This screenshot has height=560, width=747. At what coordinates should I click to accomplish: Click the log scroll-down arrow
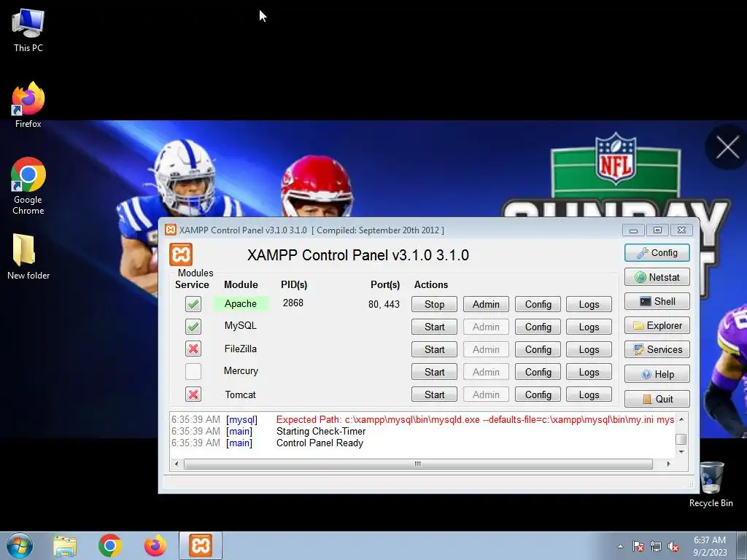[681, 451]
